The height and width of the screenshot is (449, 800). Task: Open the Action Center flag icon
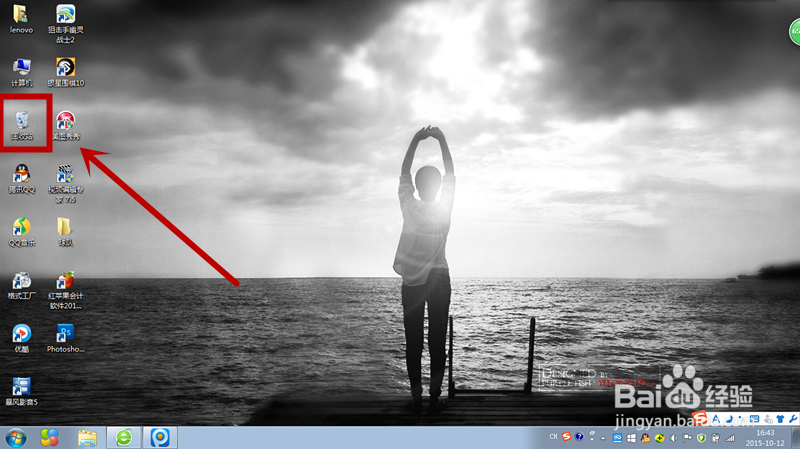click(687, 438)
